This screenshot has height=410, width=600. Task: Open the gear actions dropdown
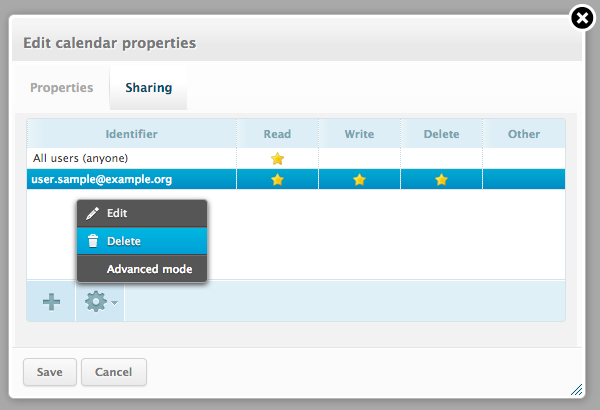pyautogui.click(x=100, y=301)
